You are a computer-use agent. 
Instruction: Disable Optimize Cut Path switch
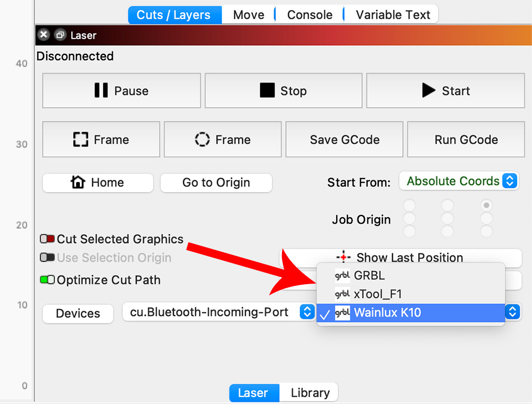click(47, 280)
